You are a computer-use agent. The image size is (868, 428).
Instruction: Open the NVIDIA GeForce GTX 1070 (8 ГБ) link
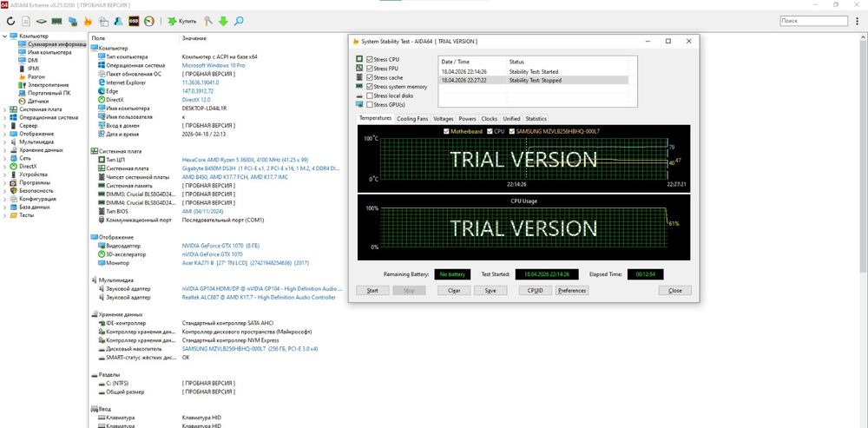coord(220,246)
